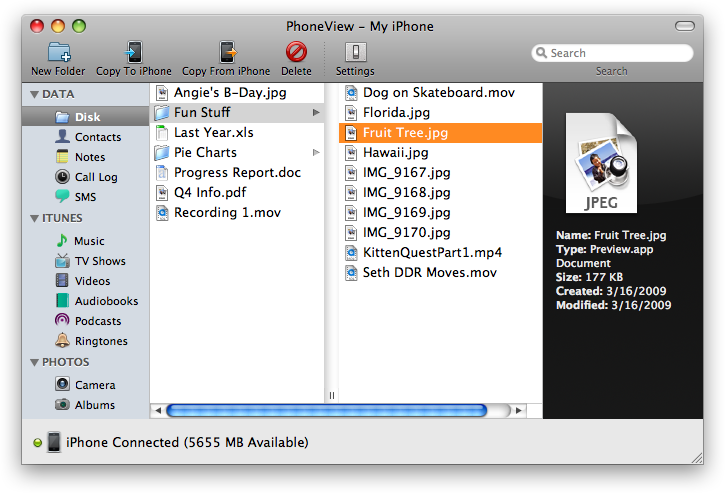This screenshot has width=725, height=493.
Task: Open Podcasts in the sidebar
Action: point(86,320)
